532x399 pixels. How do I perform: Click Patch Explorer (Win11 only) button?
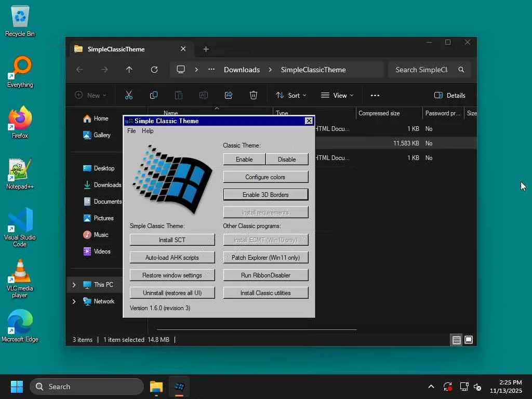265,258
